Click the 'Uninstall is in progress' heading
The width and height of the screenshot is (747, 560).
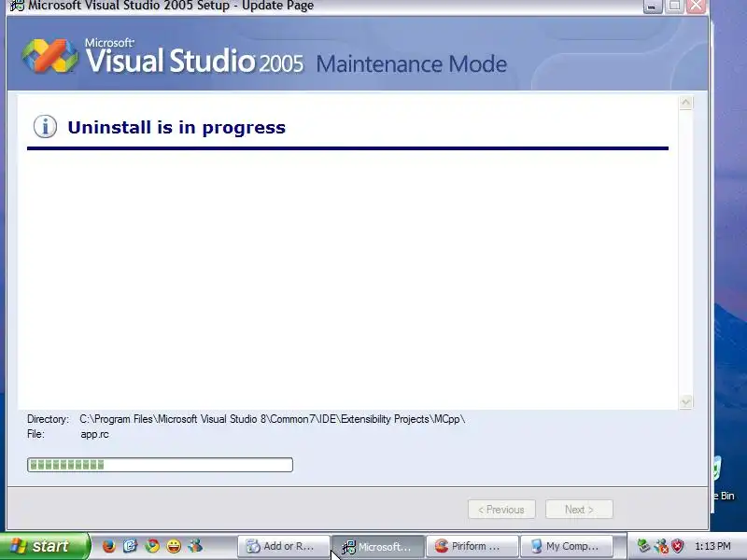(x=176, y=128)
